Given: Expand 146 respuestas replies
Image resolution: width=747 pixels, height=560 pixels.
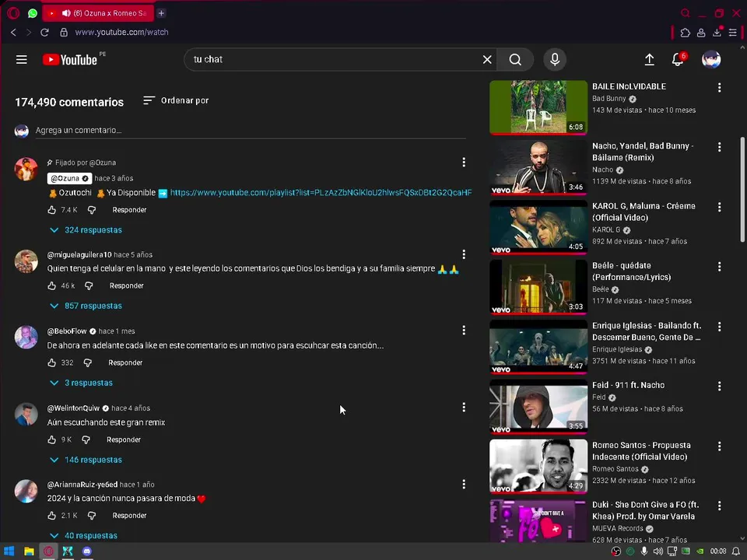Looking at the screenshot, I should tap(86, 460).
